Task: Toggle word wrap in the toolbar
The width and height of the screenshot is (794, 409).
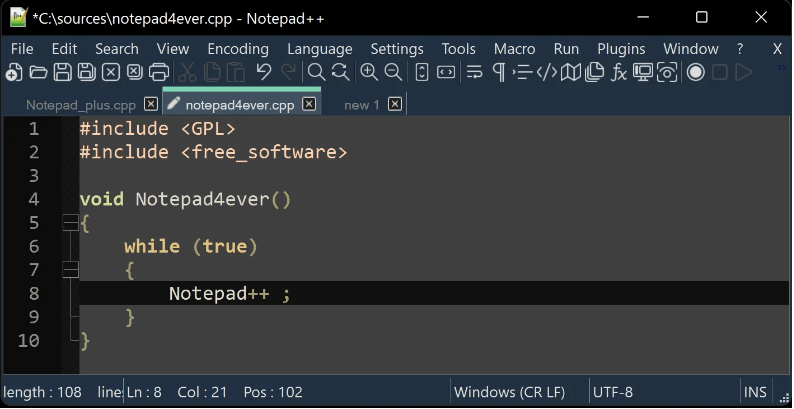Action: click(474, 72)
